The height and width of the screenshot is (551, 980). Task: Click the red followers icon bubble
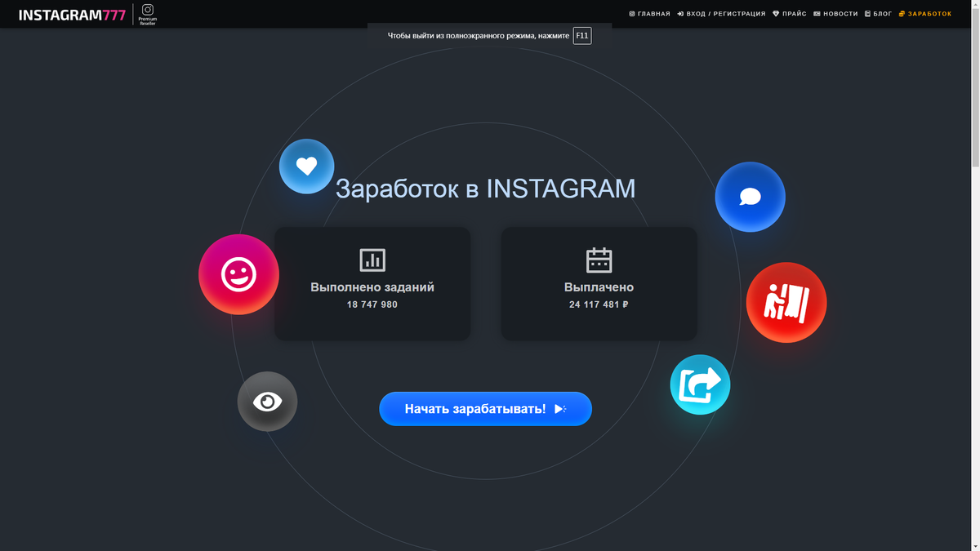[x=786, y=303]
